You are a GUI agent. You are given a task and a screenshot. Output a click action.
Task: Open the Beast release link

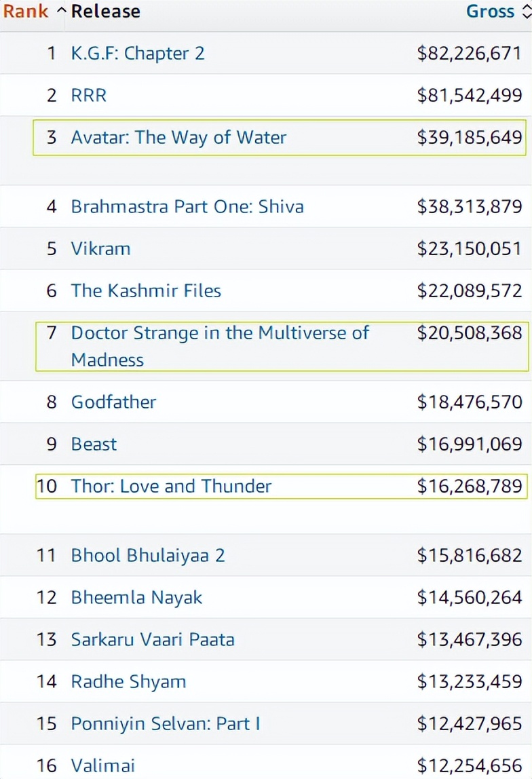coord(94,444)
